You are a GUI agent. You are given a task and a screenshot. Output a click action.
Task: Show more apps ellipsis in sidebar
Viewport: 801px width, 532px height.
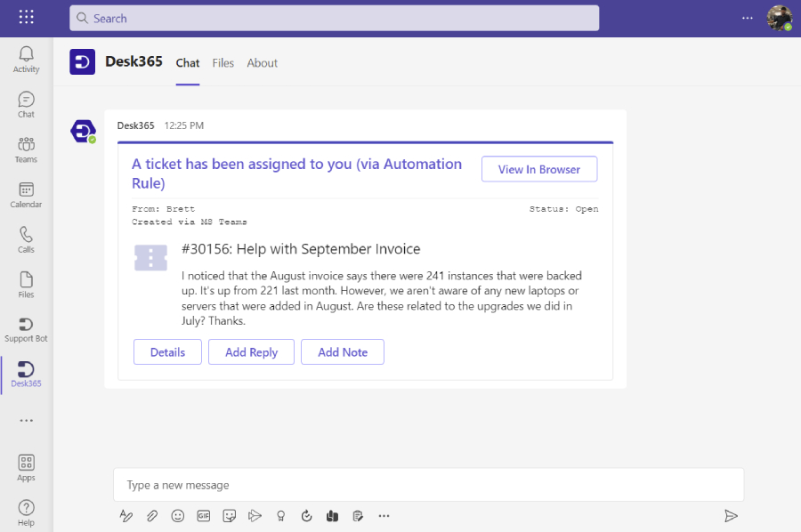click(x=26, y=421)
